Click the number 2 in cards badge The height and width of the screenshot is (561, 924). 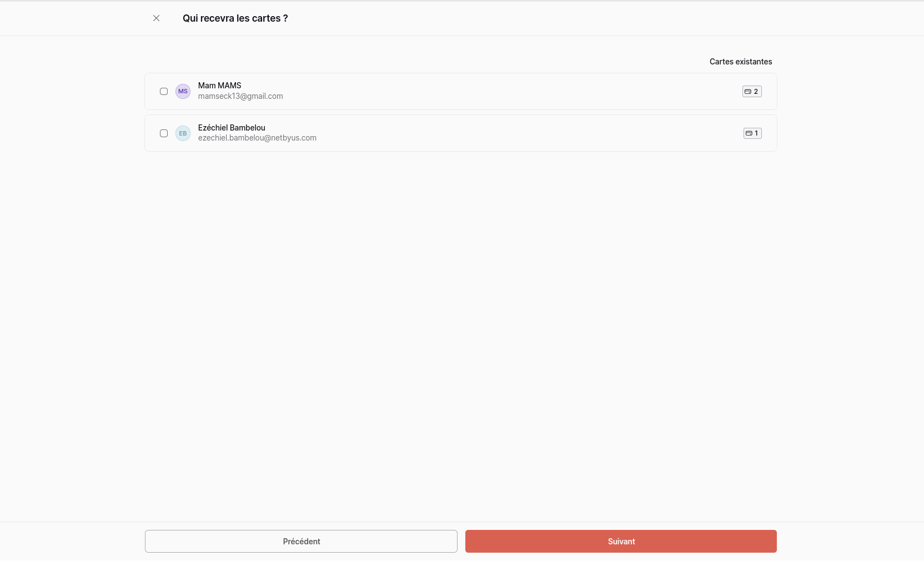tap(756, 92)
